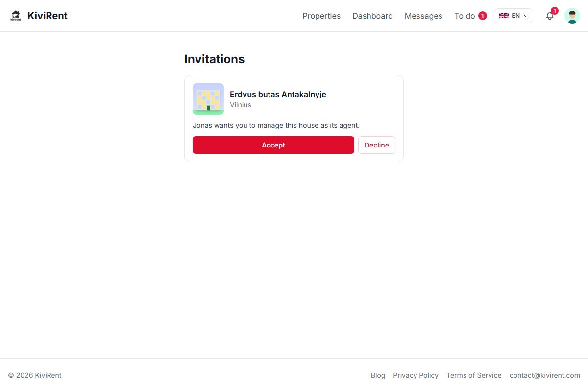The width and height of the screenshot is (588, 392).
Task: Decline the agent invitation
Action: [x=377, y=145]
